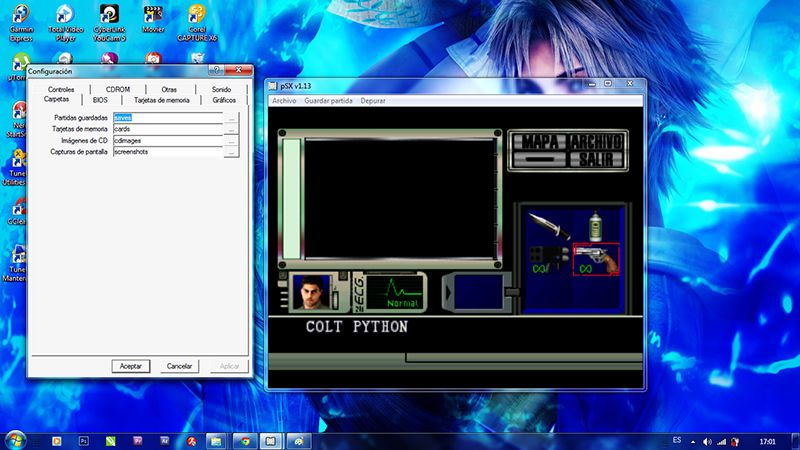Click the Aceptar button

[x=131, y=366]
